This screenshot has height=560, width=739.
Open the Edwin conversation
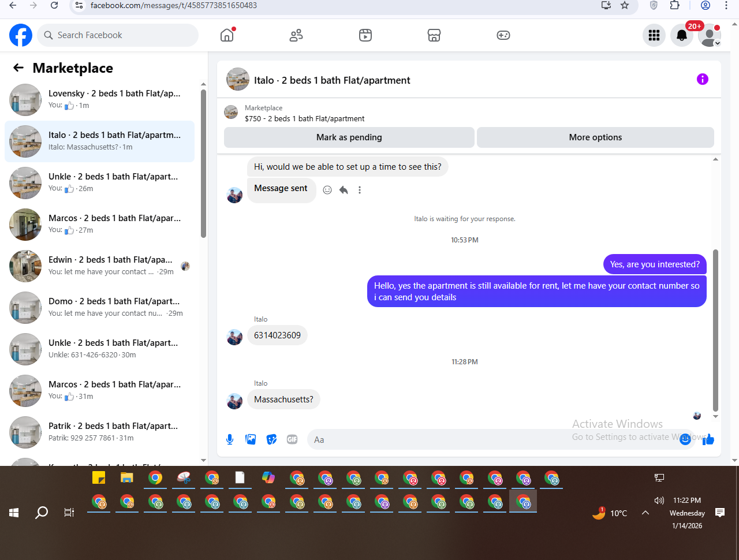(99, 266)
